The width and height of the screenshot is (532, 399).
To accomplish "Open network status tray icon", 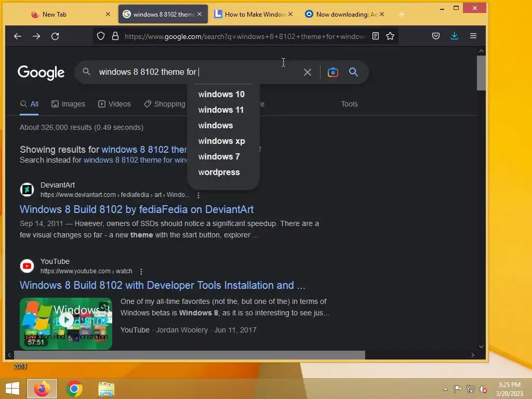I will coord(471,389).
